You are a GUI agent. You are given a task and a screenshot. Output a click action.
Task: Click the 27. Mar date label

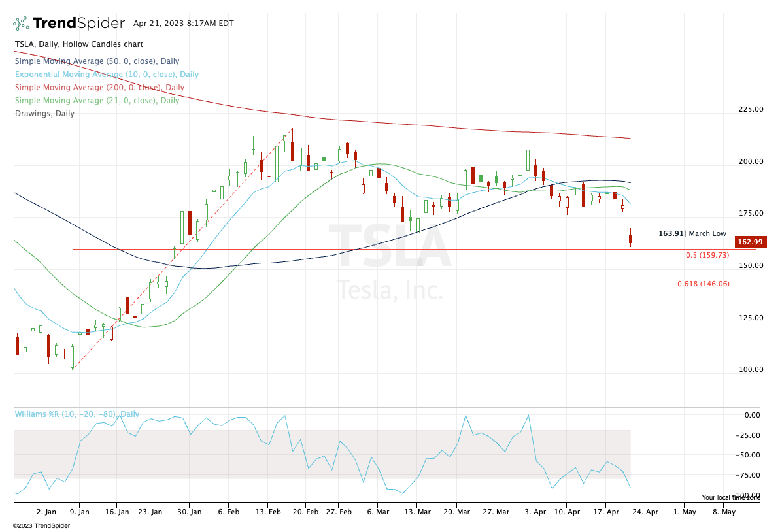click(x=496, y=512)
